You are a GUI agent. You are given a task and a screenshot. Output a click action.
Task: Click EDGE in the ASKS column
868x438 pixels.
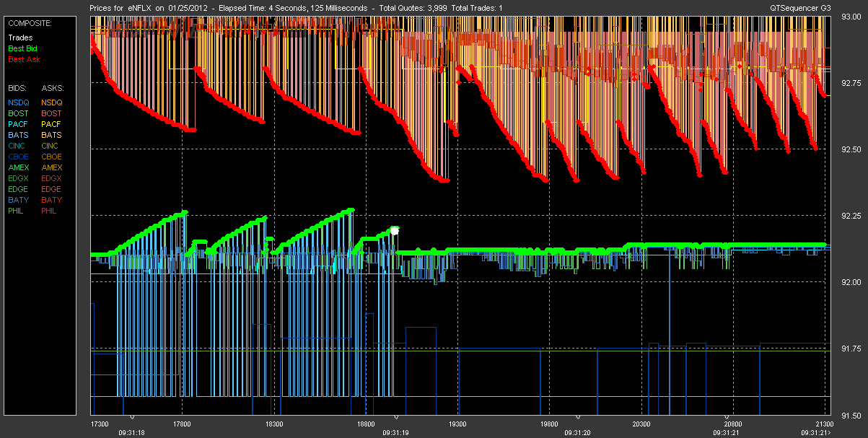(52, 189)
